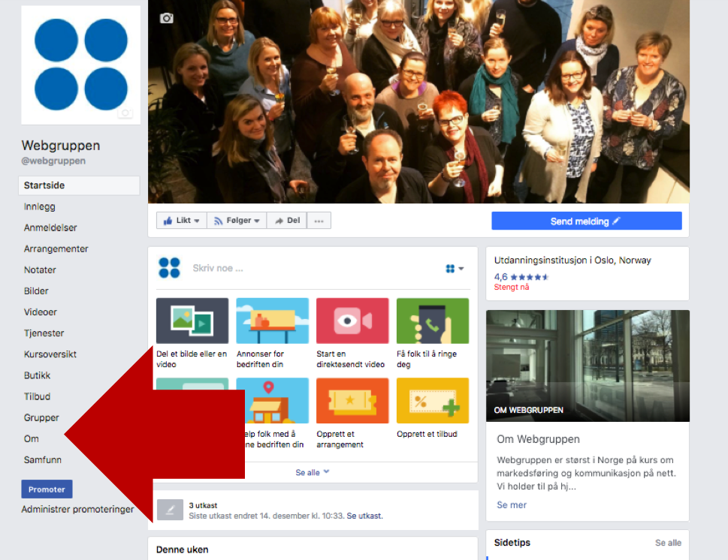The image size is (728, 560).
Task: Select Startside in the sidebar
Action: 79,185
